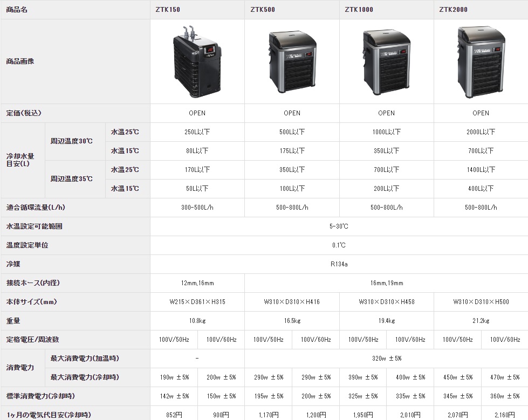Click the 250L以下 cell for ZTK150

click(x=197, y=132)
